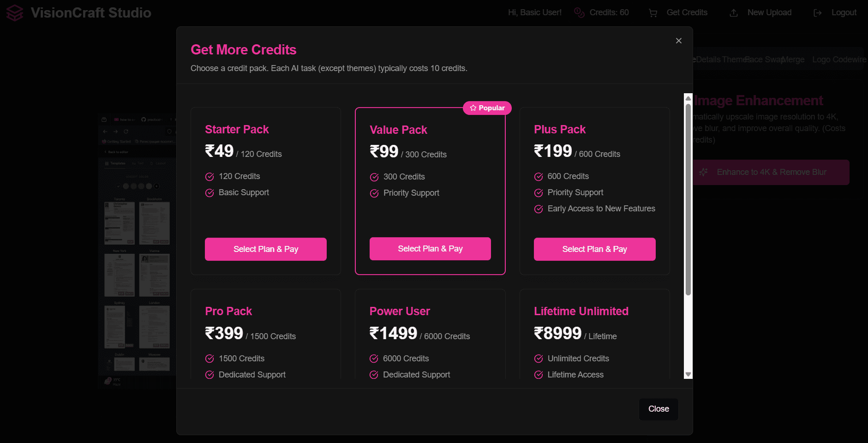Screen dimensions: 868x443
Task: Click the plan list scrollbar thumb
Action: tap(688, 199)
